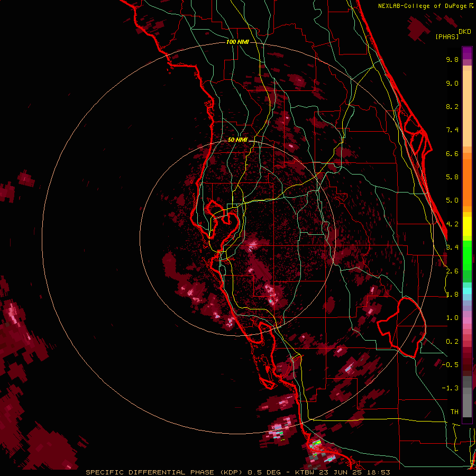Click the 50 NMI range ring label

tap(237, 140)
